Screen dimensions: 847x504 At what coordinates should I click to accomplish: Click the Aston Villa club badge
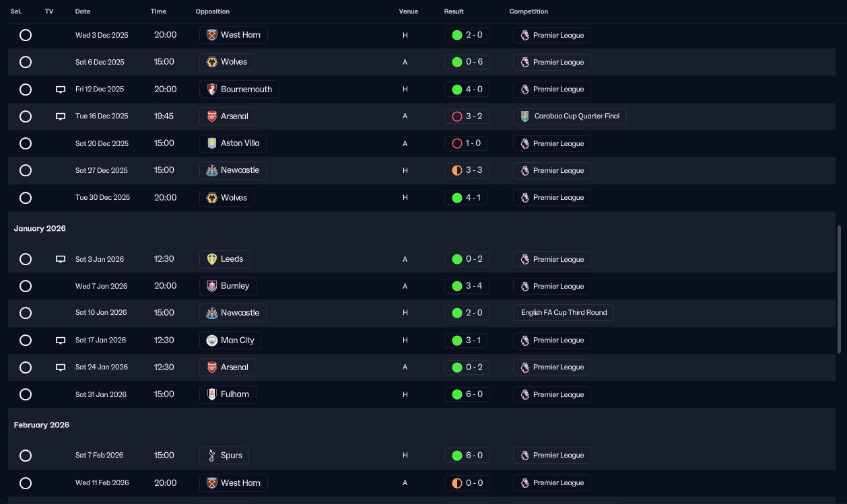(211, 143)
